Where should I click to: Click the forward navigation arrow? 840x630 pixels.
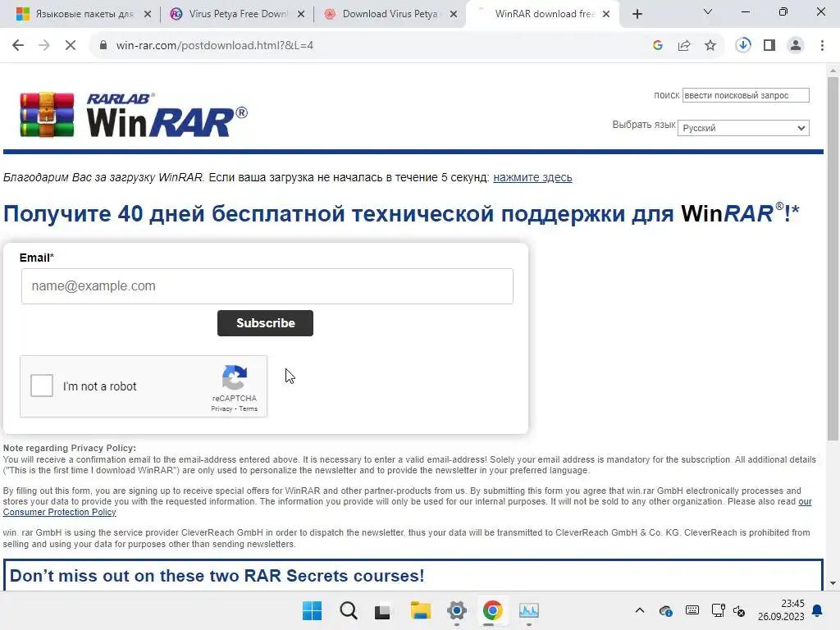(44, 46)
